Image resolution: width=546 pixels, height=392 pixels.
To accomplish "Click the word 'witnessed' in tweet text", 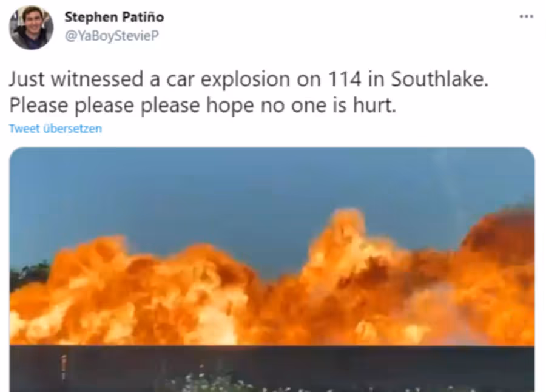I will click(98, 79).
